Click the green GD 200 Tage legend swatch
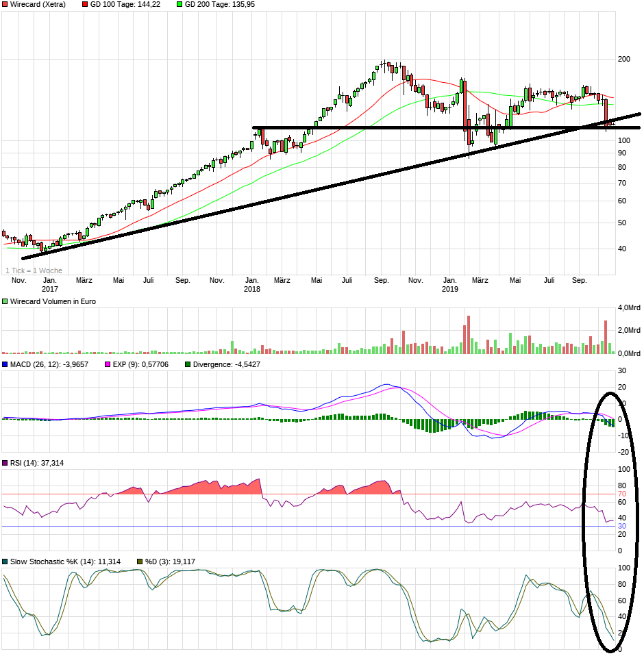 point(179,5)
